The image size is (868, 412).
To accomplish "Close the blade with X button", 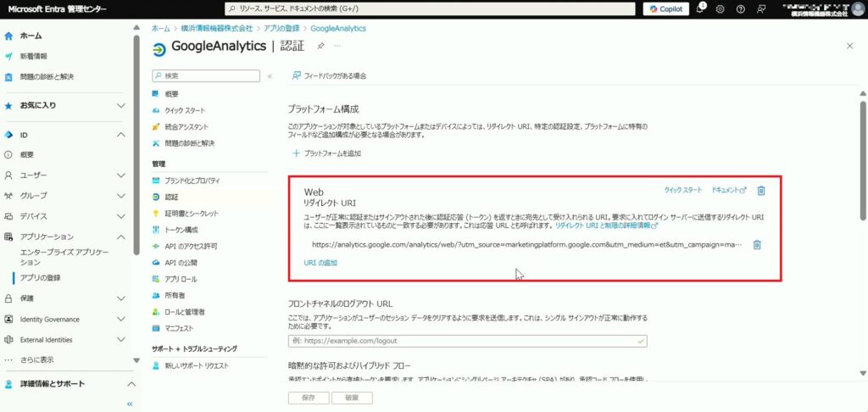I will click(849, 46).
